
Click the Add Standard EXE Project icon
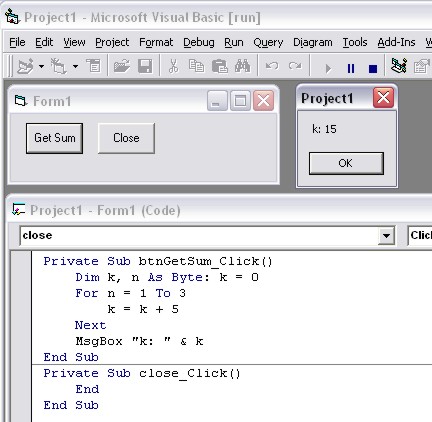26,66
